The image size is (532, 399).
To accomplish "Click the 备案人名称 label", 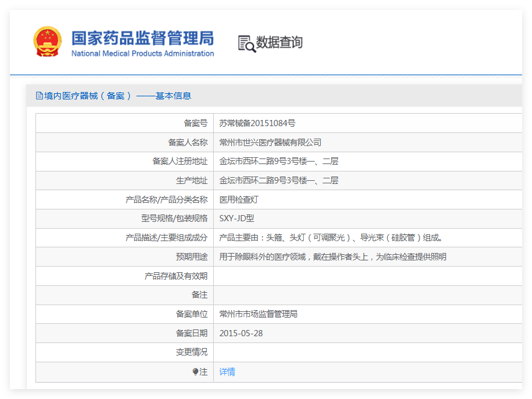I will tap(188, 142).
